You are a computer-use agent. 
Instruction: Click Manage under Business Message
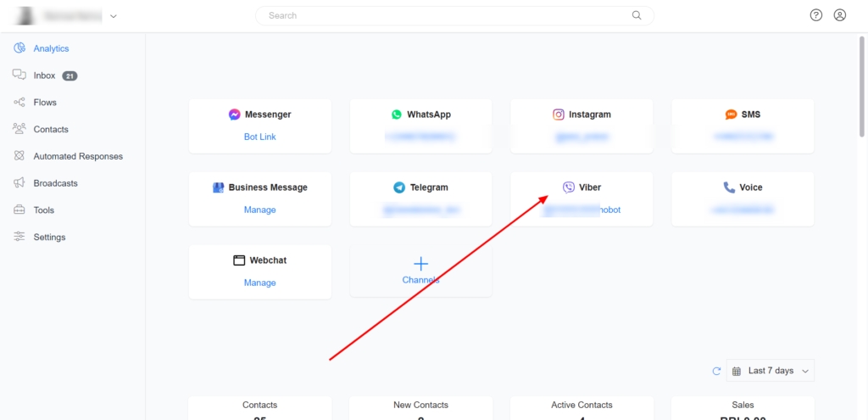point(260,210)
